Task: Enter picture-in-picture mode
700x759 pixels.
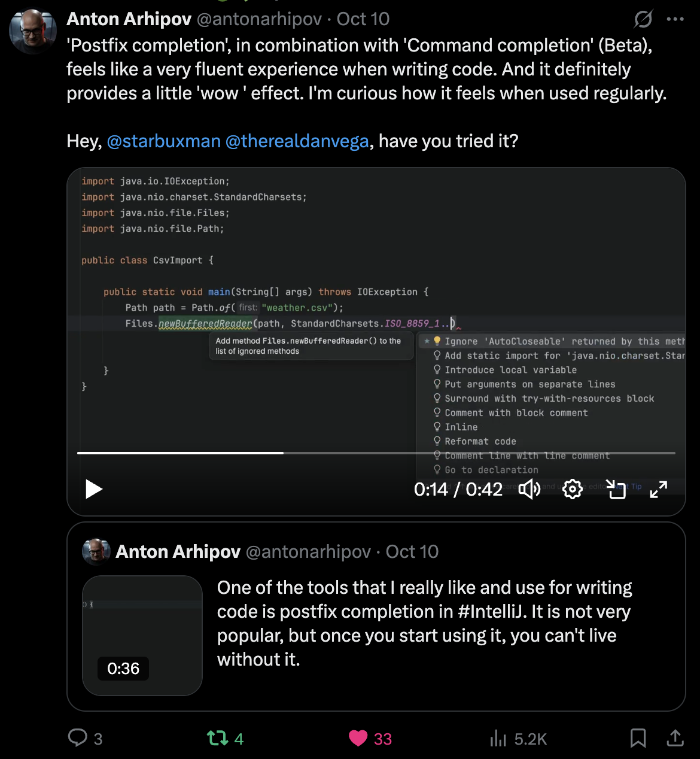Action: (616, 489)
